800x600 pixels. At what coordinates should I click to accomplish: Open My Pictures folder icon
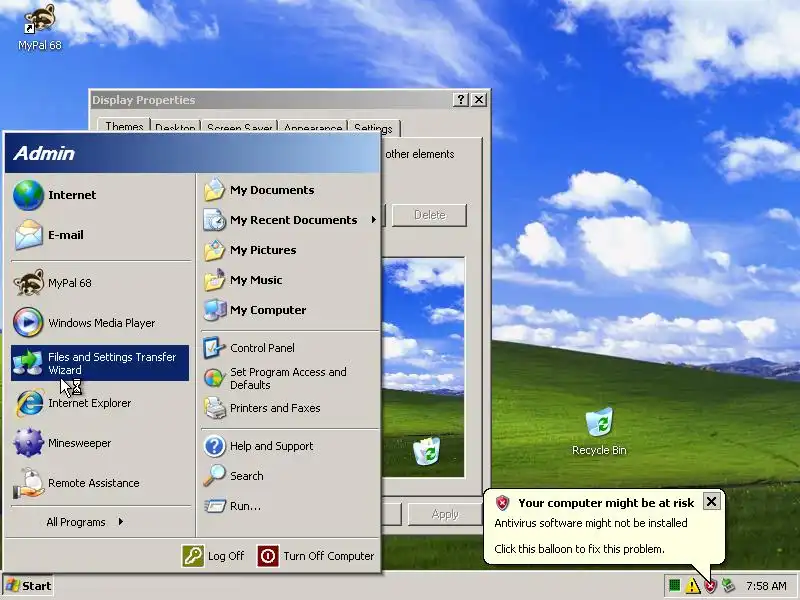(214, 250)
